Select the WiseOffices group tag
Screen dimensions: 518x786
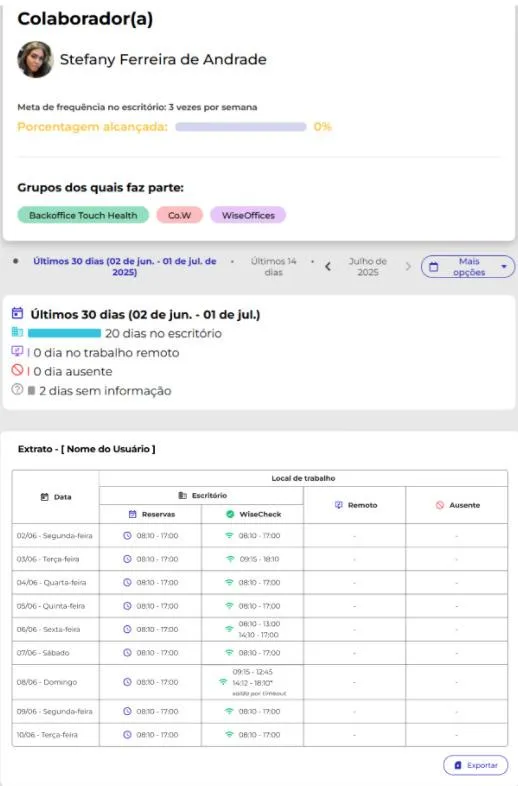(x=248, y=215)
